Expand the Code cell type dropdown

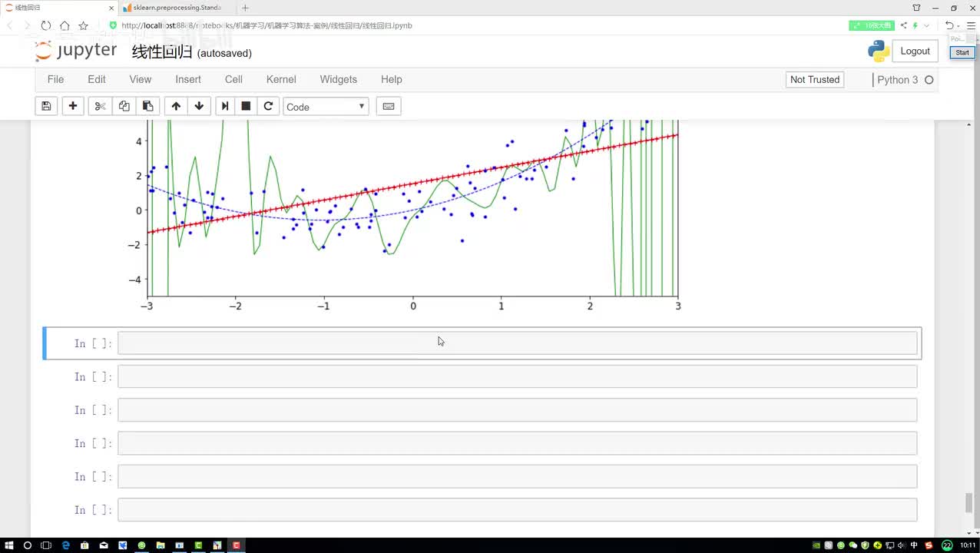pos(326,107)
